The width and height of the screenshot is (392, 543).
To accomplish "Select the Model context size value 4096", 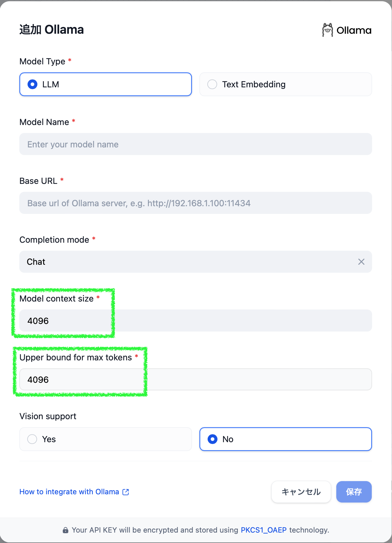I will click(196, 321).
